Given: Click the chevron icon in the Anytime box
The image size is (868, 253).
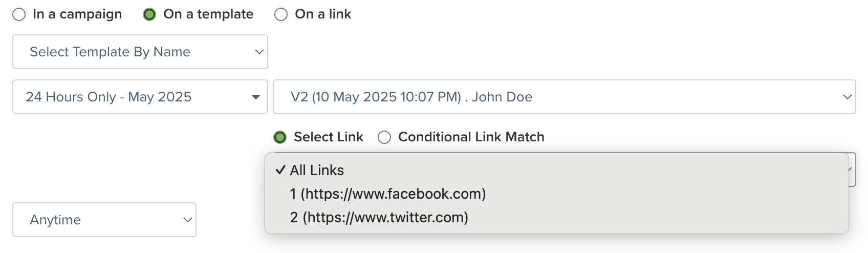Looking at the screenshot, I should tap(187, 220).
